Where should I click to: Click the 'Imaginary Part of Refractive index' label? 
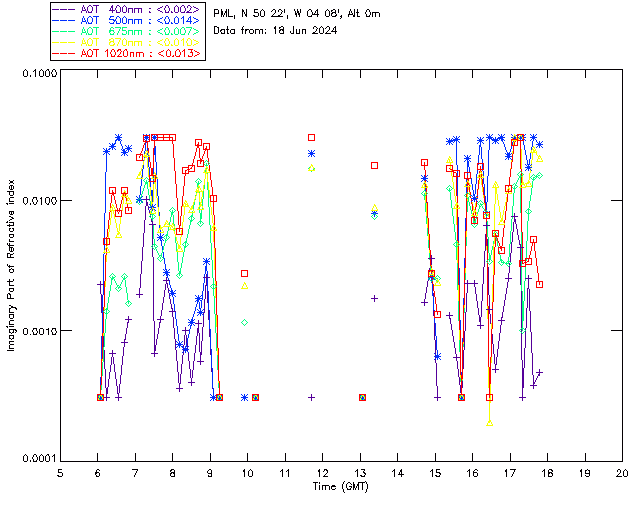pyautogui.click(x=11, y=265)
